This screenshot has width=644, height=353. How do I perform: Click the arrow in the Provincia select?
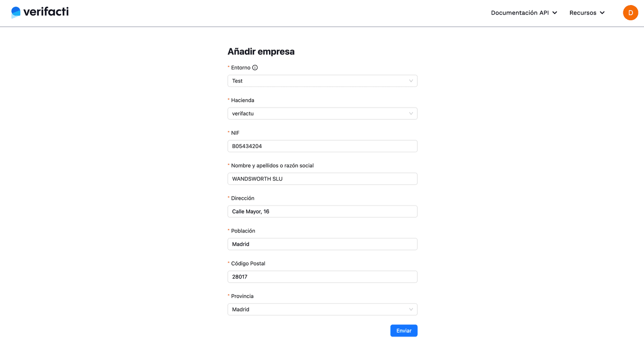[x=411, y=309]
